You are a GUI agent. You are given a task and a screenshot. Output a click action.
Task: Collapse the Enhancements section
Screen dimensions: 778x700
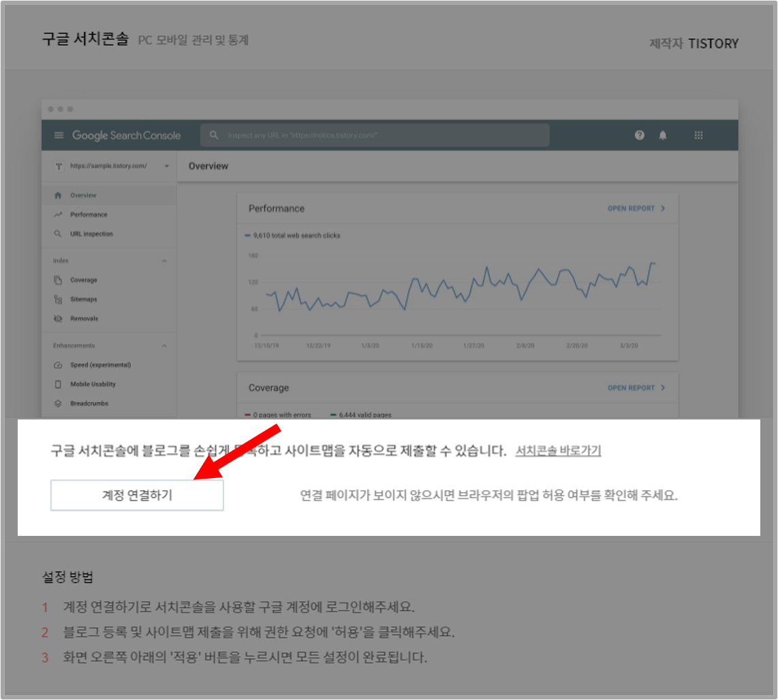pos(164,345)
